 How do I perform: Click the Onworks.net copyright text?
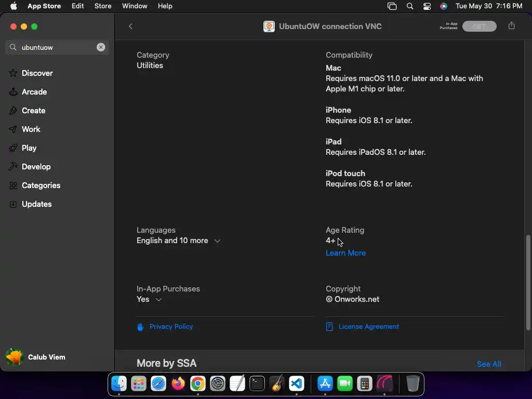tap(353, 299)
